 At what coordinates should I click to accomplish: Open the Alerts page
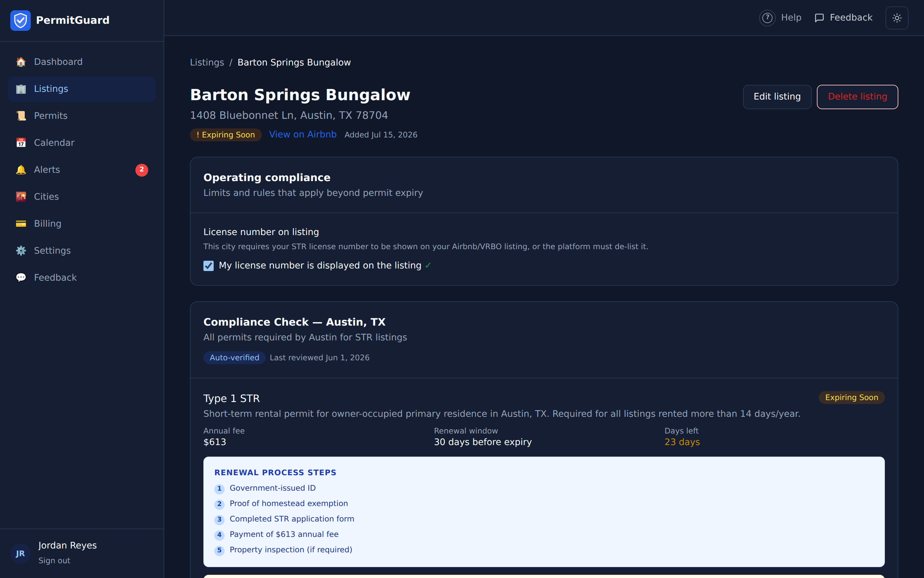pyautogui.click(x=82, y=170)
